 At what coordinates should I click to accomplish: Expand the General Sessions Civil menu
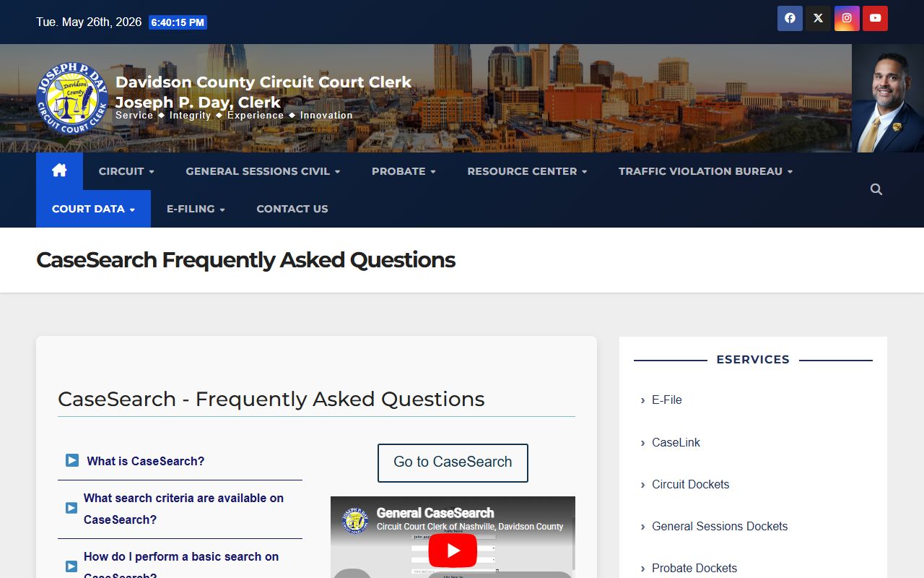[x=263, y=171]
